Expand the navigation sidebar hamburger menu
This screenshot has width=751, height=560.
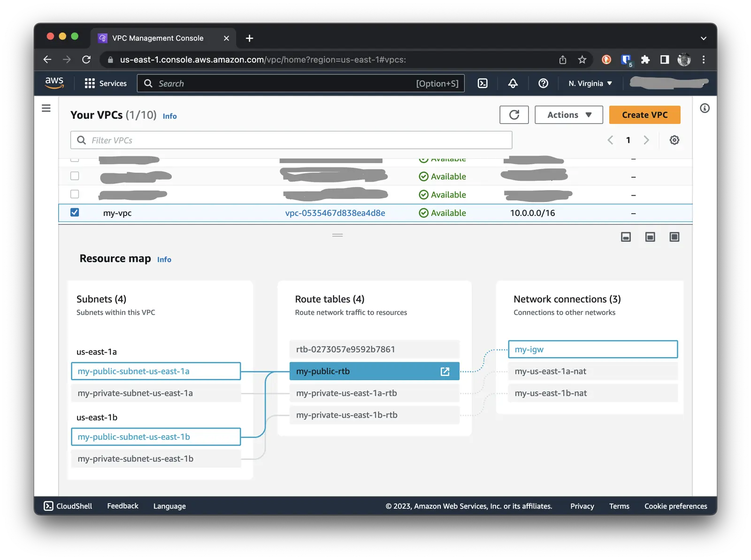[46, 108]
